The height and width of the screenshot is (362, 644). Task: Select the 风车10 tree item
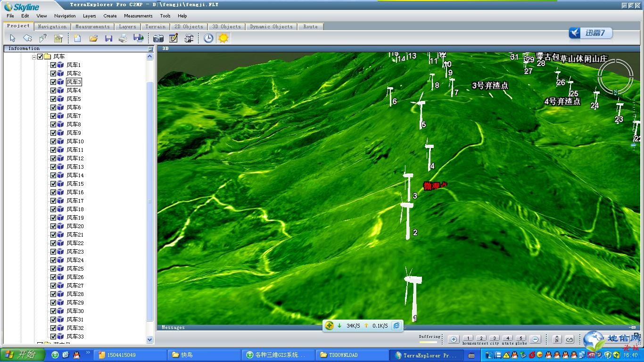click(75, 141)
